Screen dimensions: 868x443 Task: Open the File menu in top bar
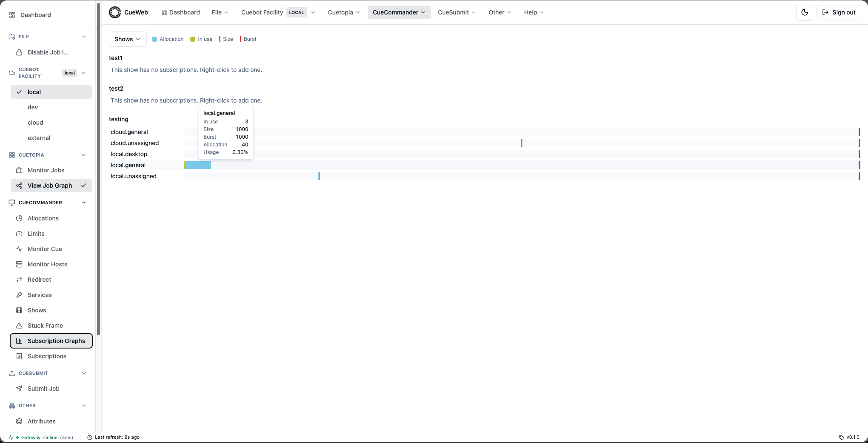click(220, 12)
